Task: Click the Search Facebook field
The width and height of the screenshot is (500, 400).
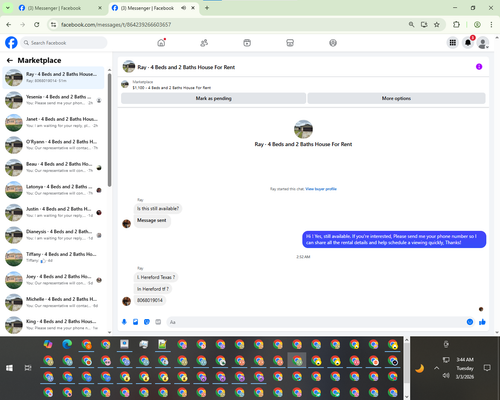Action: tap(64, 43)
